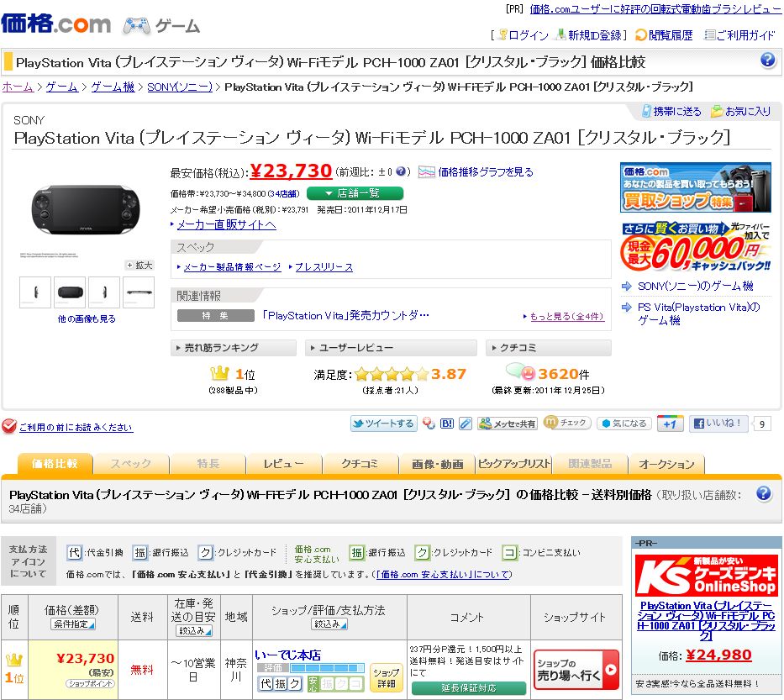Select the fourth product thumbnail showing the Vita's top edge
This screenshot has height=700, width=784.
click(139, 292)
